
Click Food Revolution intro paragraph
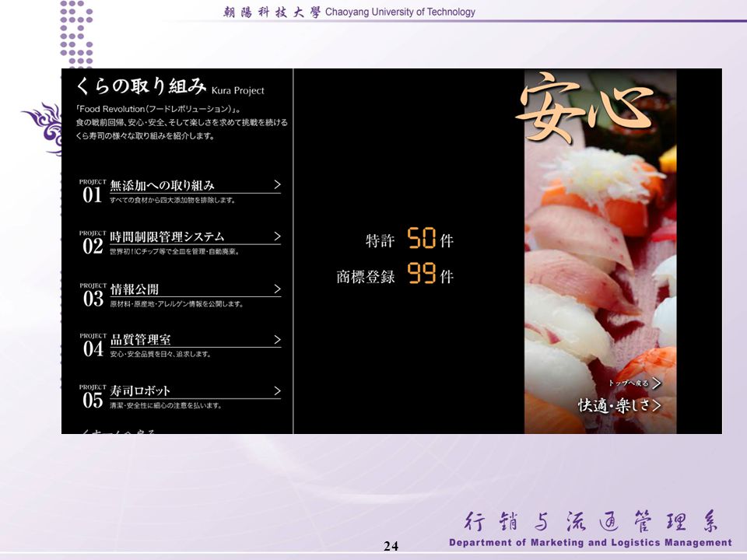(x=181, y=122)
